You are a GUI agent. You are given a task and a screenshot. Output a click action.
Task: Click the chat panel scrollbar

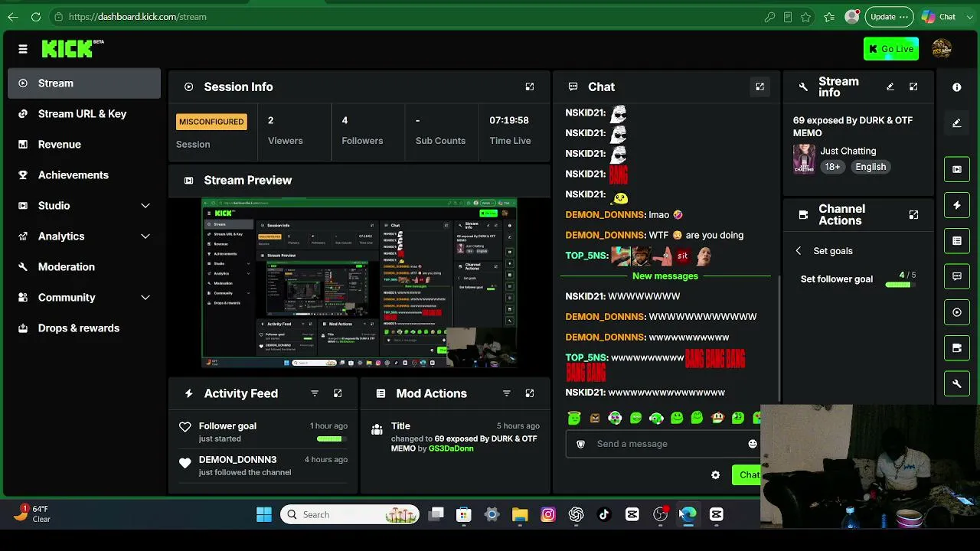[x=779, y=337]
